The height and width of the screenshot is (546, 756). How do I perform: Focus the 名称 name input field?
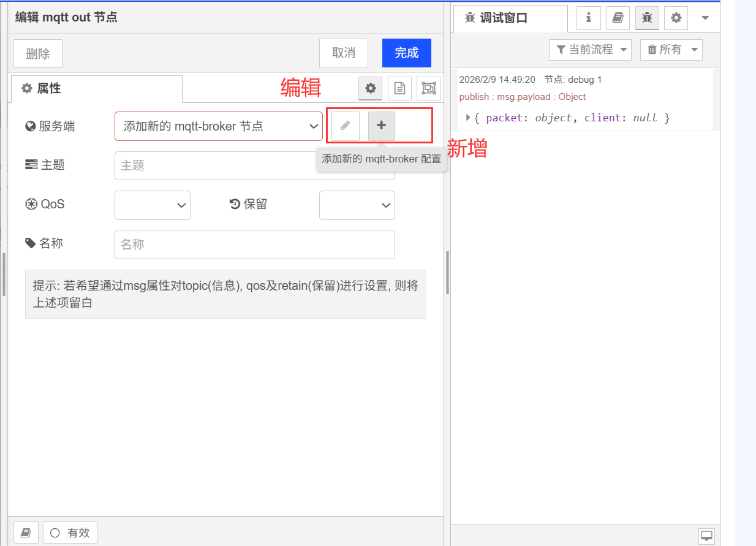[255, 245]
